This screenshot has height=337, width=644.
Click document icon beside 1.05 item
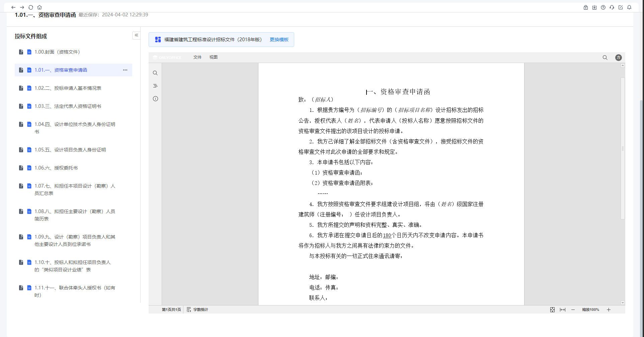pyautogui.click(x=21, y=150)
